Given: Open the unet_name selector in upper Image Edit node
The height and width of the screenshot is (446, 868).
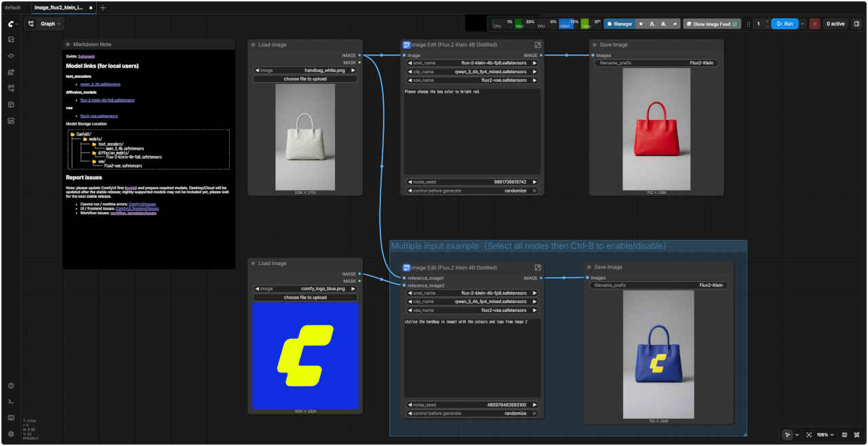Looking at the screenshot, I should [x=472, y=63].
